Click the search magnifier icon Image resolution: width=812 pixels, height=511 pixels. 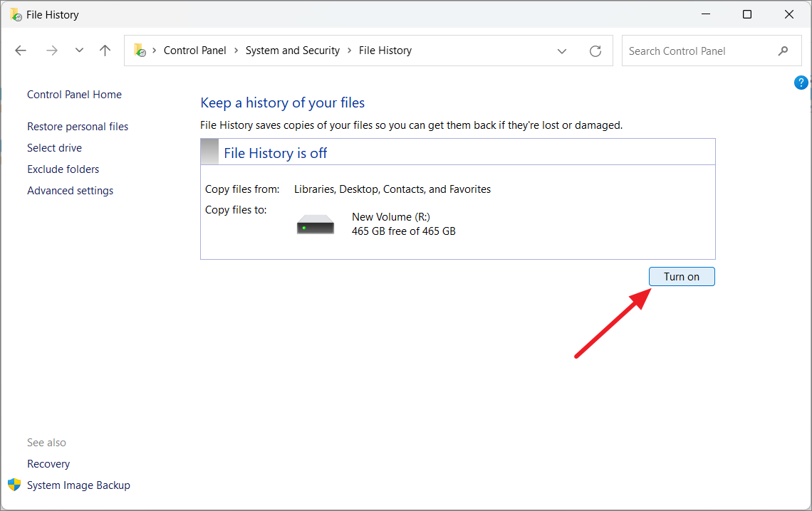click(783, 51)
